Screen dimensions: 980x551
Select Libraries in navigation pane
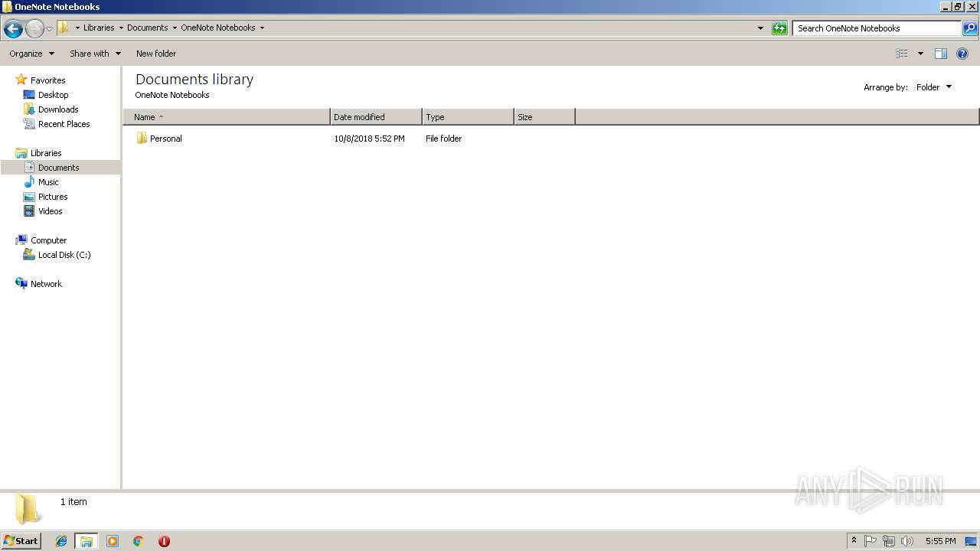pyautogui.click(x=46, y=153)
